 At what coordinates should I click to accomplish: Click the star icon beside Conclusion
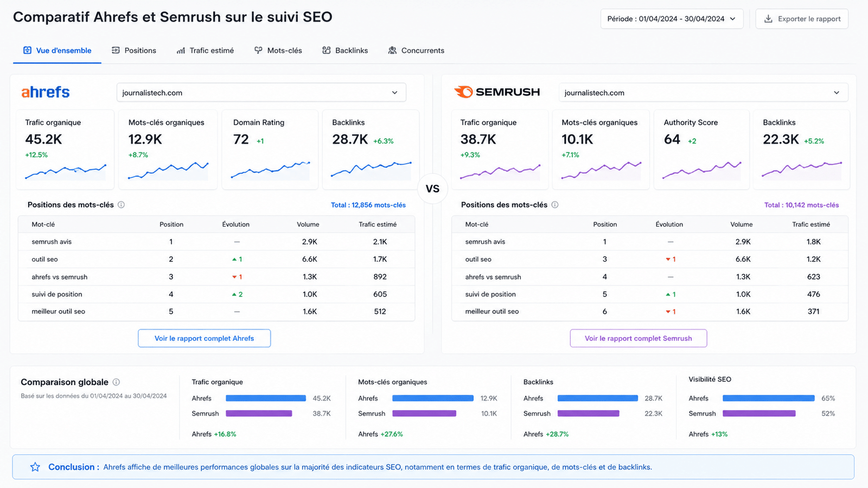35,467
